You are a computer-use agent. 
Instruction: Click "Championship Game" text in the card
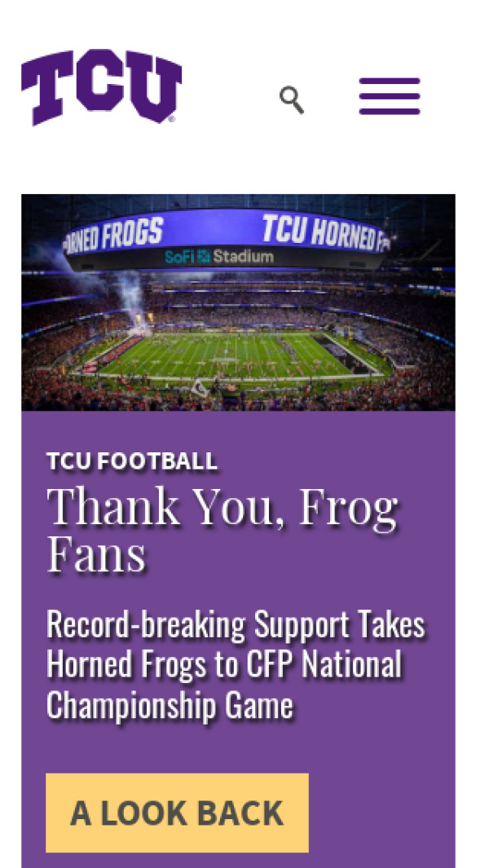(x=170, y=704)
